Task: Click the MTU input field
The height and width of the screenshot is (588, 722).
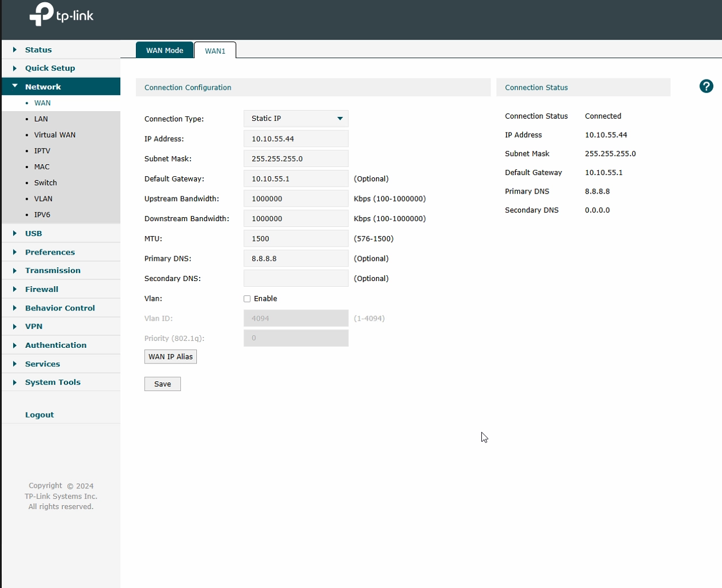Action: (296, 238)
